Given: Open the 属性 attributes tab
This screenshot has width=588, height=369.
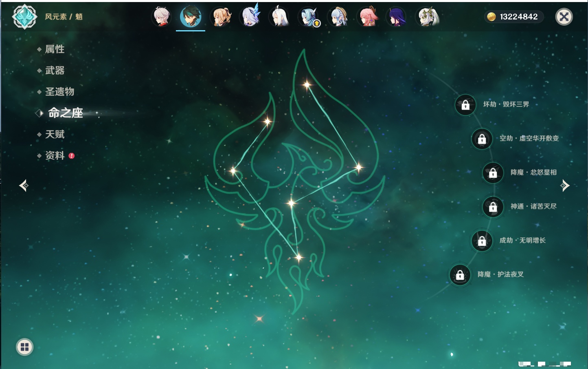Looking at the screenshot, I should point(55,49).
